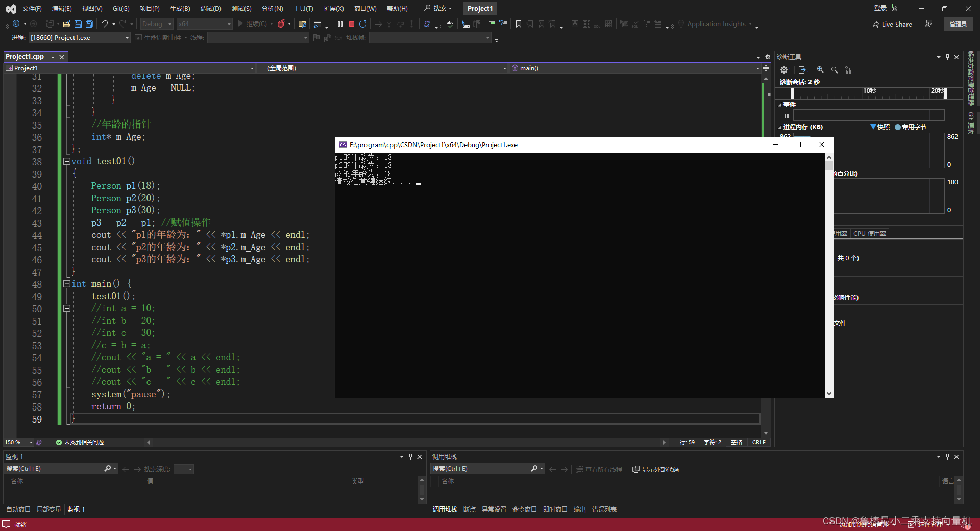Pin the 调用堆栈 panel
The image size is (980, 531).
pos(948,456)
